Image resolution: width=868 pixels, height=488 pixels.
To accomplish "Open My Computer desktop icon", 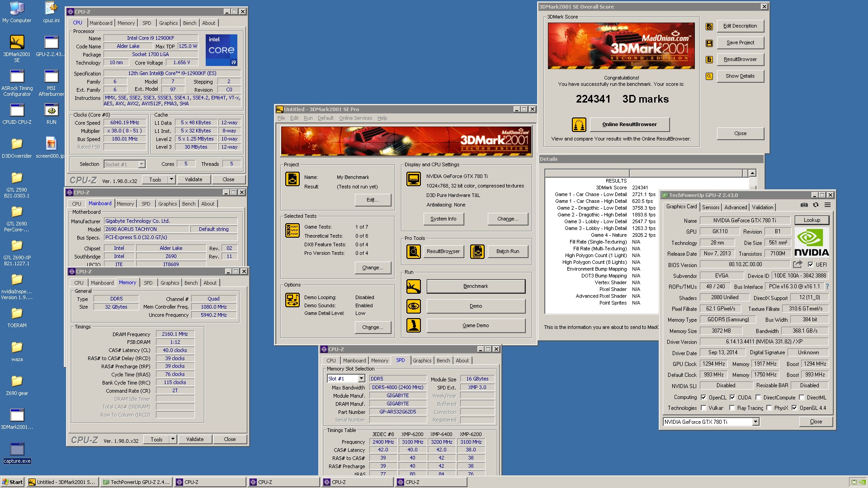I will tap(17, 12).
